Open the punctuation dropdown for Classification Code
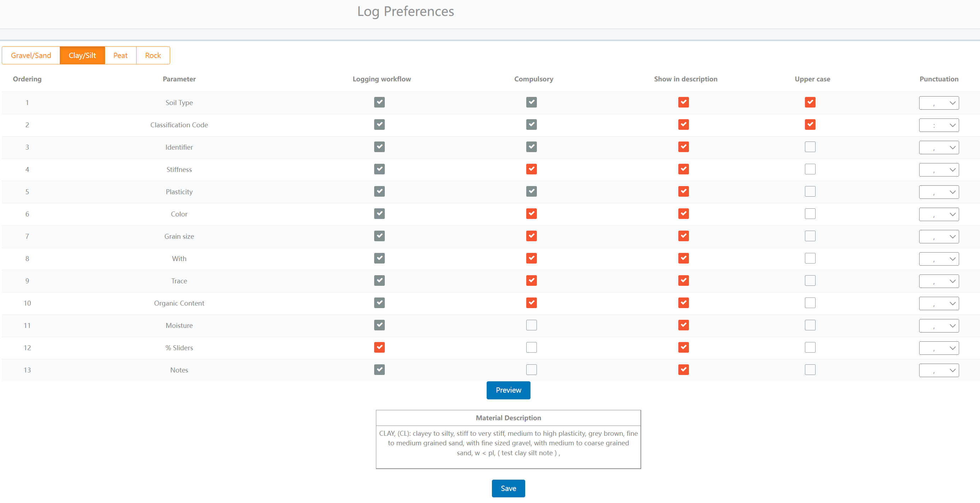This screenshot has height=503, width=980. tap(939, 125)
